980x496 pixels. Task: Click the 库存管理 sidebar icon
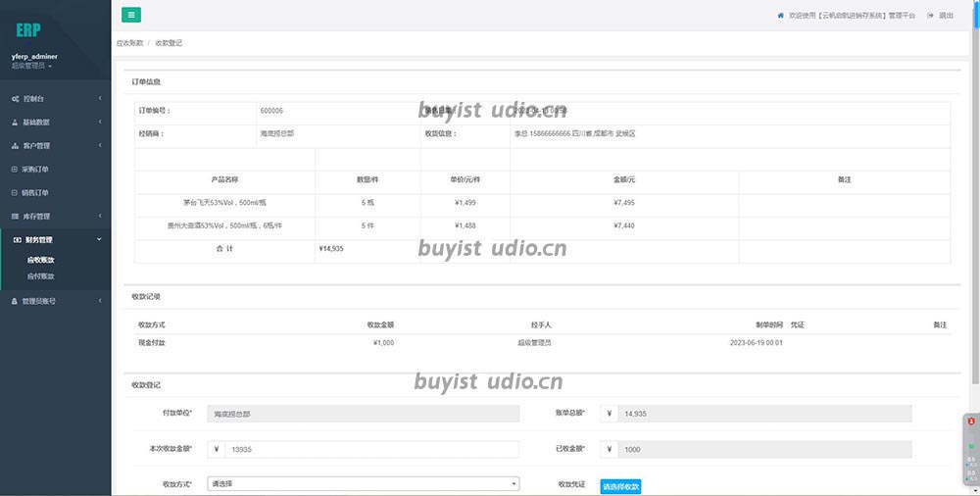tap(16, 217)
